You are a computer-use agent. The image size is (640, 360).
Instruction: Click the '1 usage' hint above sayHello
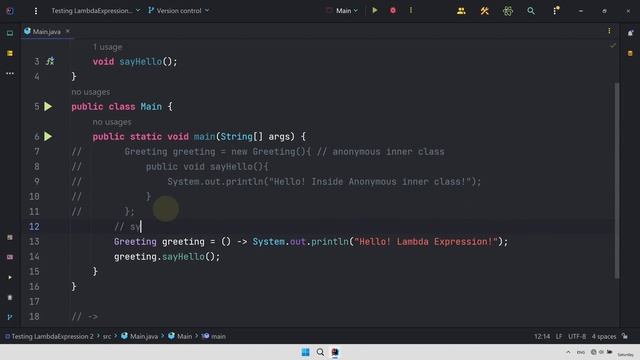tap(107, 47)
